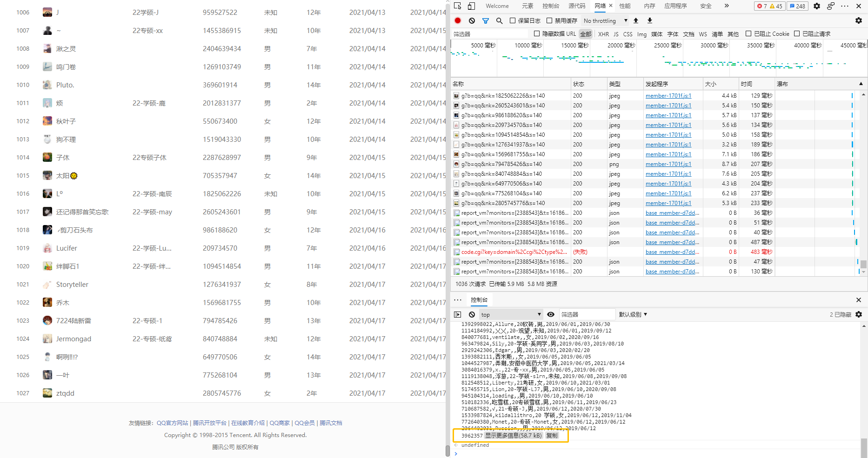Open the QQ官方网站 footer link
The image size is (868, 458).
coord(172,423)
